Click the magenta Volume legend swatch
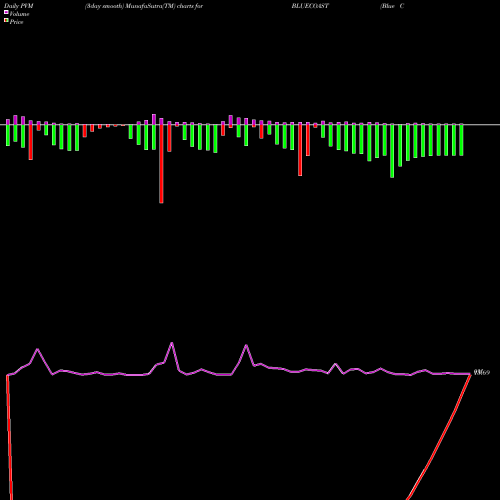Viewport: 500px width, 500px height. point(6,12)
